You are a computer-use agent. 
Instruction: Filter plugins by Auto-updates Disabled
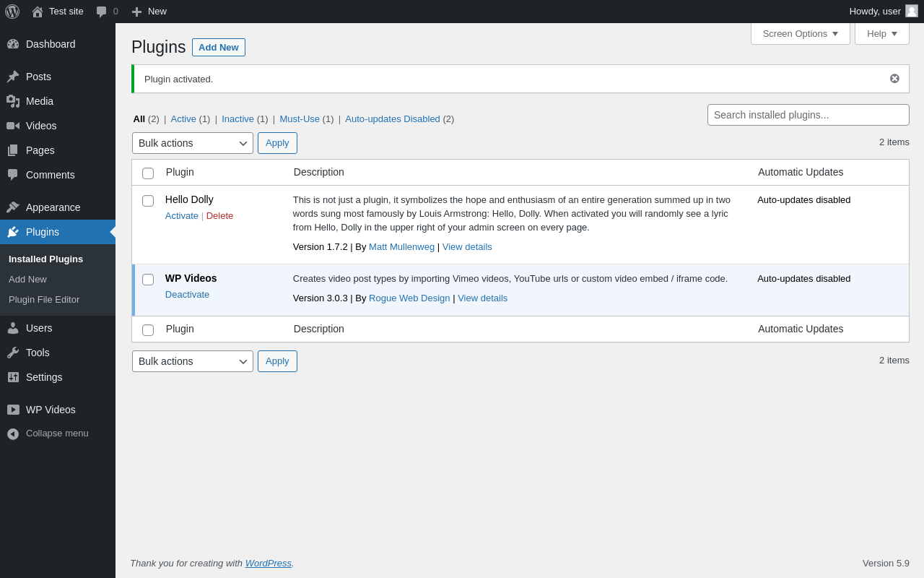[x=393, y=119]
